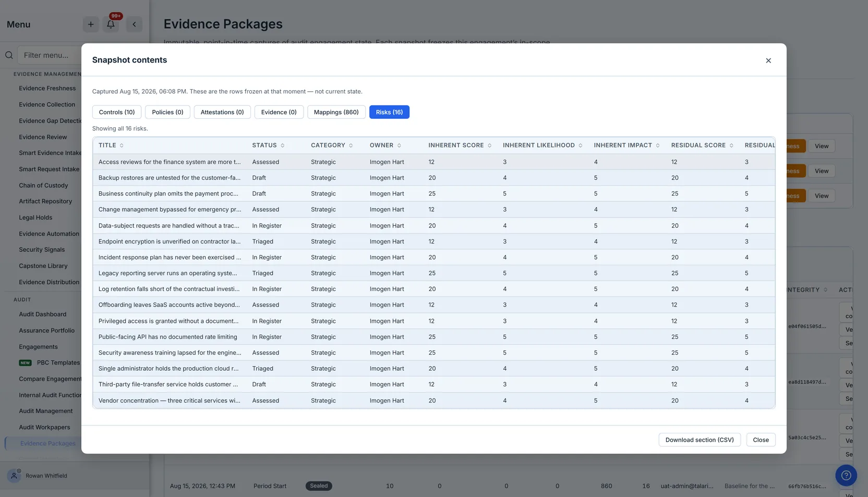Viewport: 868px width, 497px height.
Task: Open Evidence Automation menu item
Action: click(x=49, y=234)
